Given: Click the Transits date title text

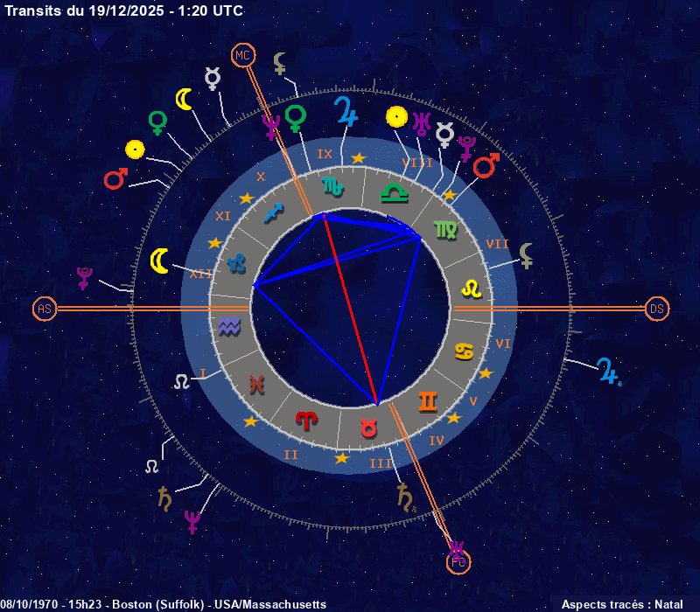Looking at the screenshot, I should (123, 10).
